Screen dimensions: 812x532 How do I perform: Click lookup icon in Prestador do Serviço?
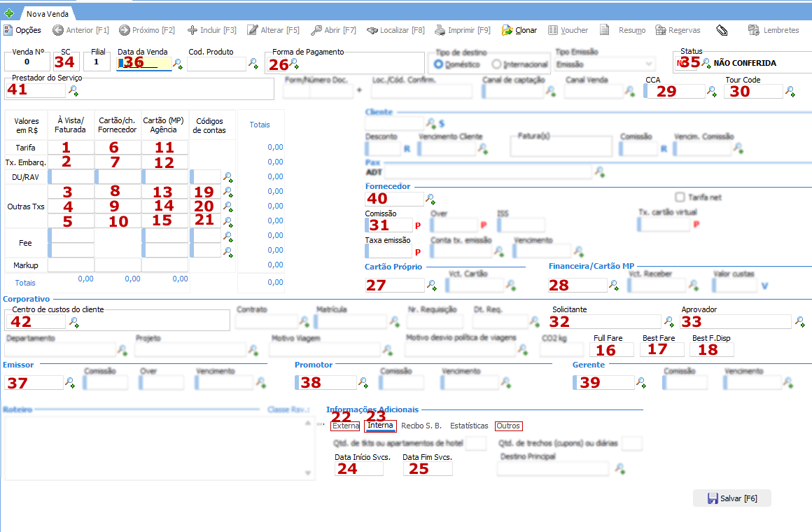pos(73,91)
